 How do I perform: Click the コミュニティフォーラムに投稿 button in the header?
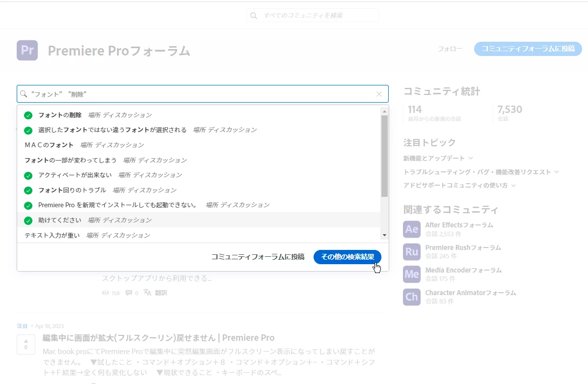pyautogui.click(x=528, y=49)
